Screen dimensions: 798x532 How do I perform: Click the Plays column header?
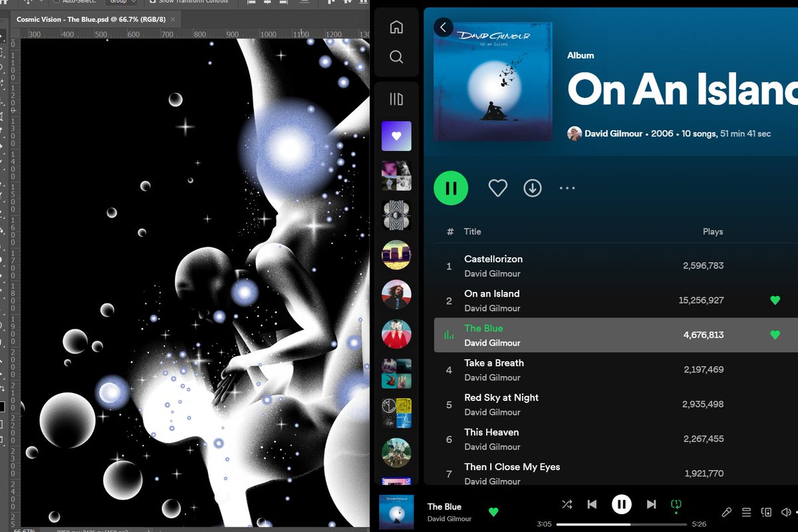[x=713, y=231]
